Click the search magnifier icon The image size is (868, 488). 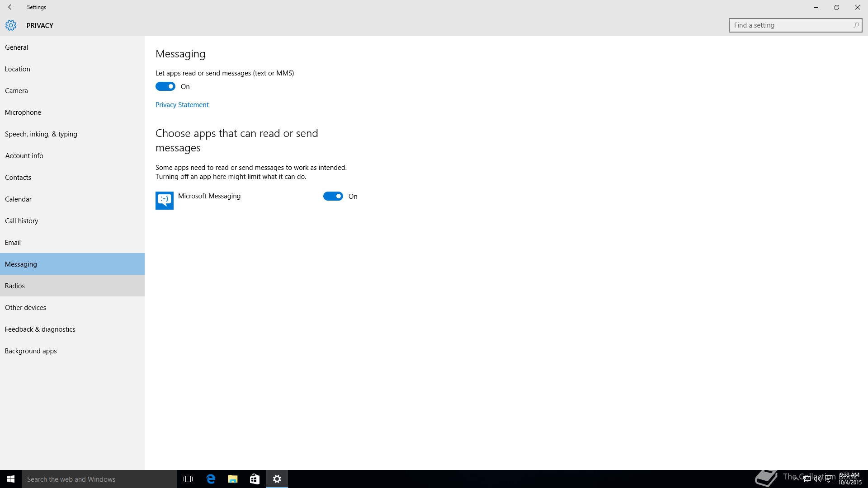point(856,25)
